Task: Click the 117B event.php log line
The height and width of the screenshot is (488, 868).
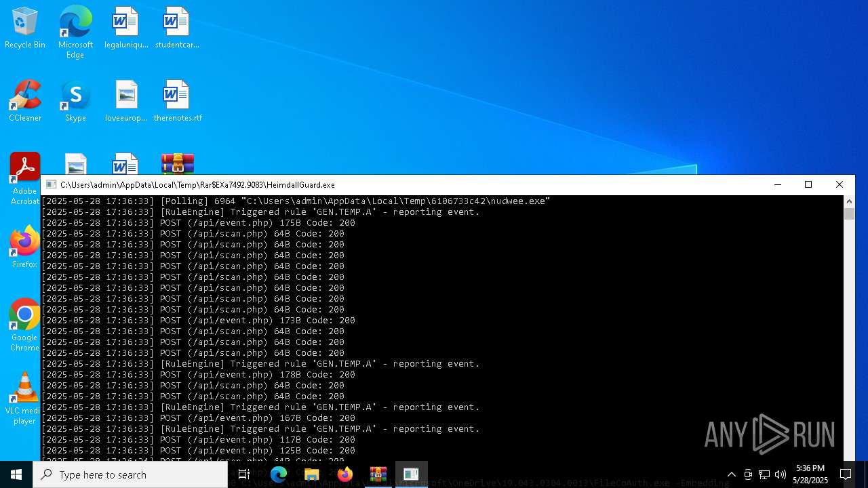Action: (x=198, y=440)
